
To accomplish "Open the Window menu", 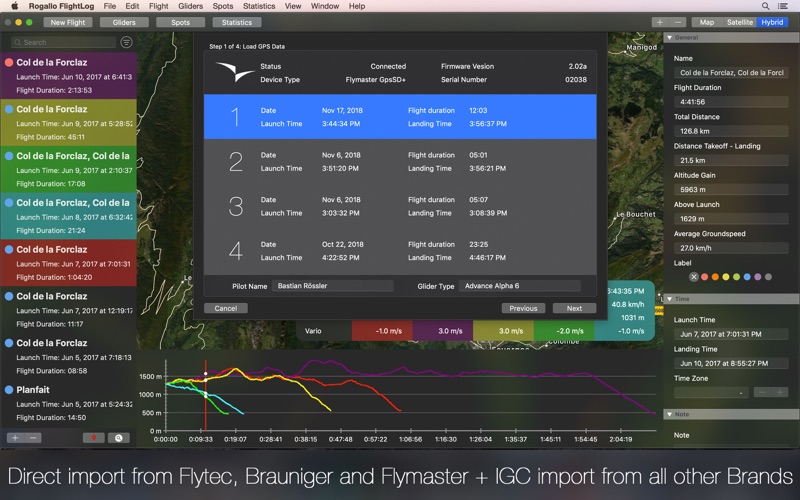I will [x=325, y=6].
